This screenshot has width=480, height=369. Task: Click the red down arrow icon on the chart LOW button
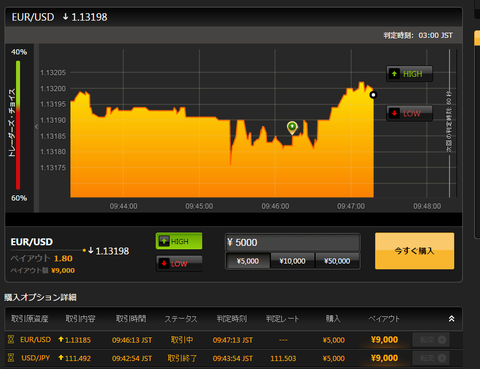tap(394, 113)
